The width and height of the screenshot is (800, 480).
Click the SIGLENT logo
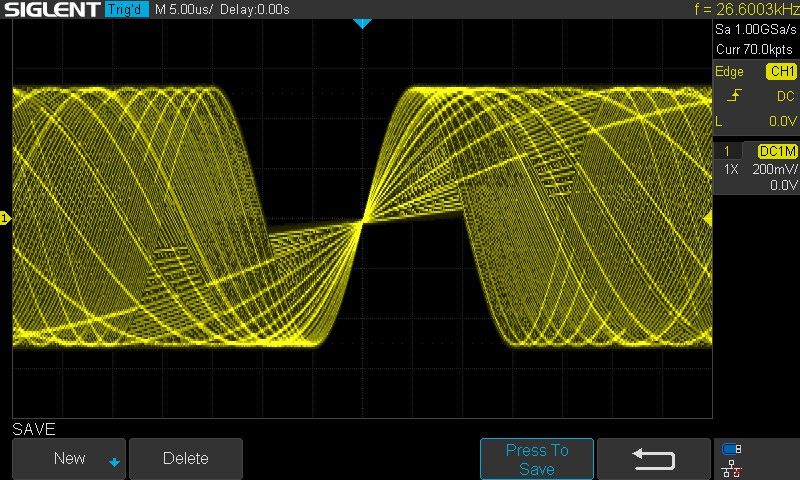(52, 9)
